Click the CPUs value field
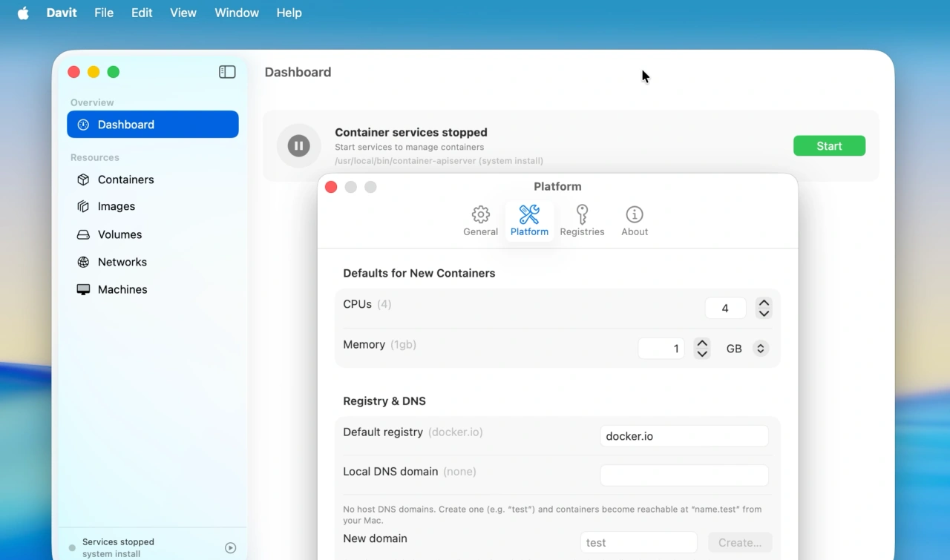 (725, 309)
